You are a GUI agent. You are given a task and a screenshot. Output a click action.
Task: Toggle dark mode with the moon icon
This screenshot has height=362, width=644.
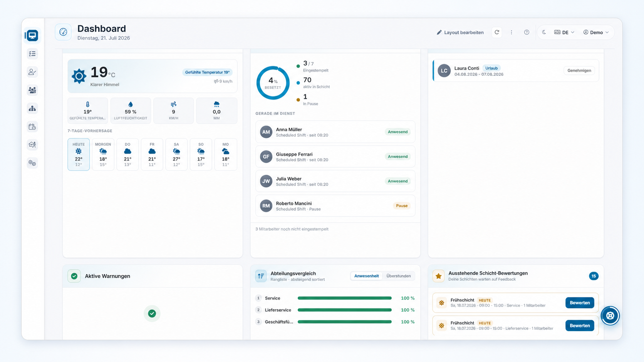[x=544, y=32]
